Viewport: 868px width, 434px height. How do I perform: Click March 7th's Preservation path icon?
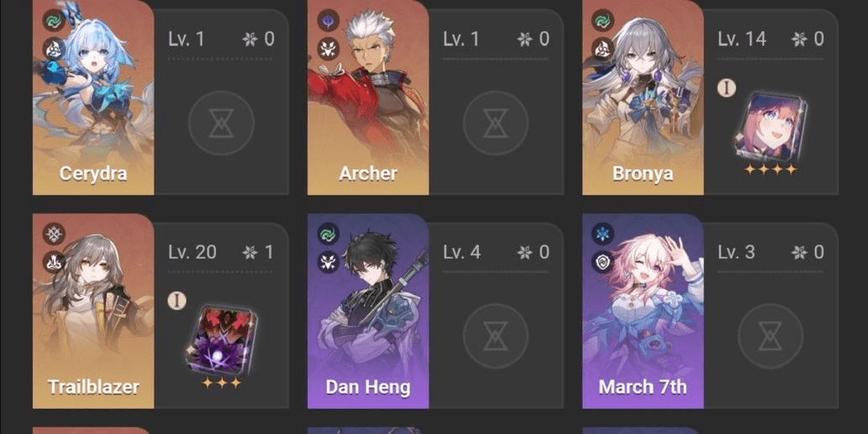pos(602,262)
